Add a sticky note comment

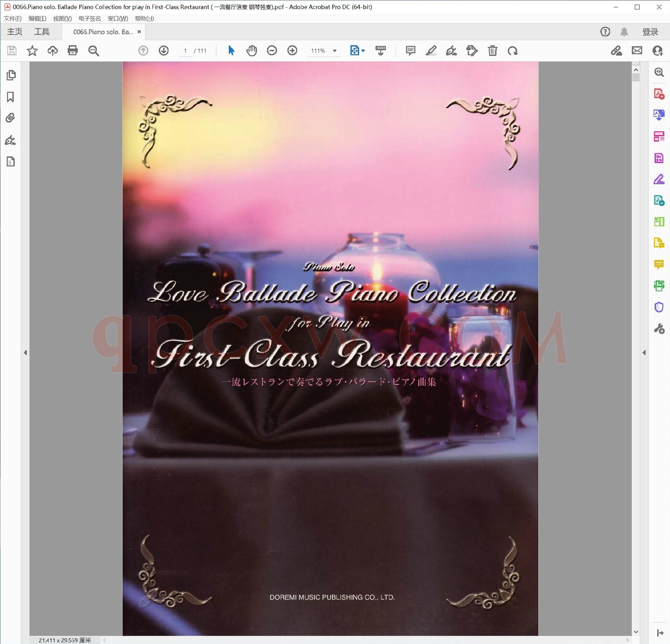pyautogui.click(x=410, y=51)
